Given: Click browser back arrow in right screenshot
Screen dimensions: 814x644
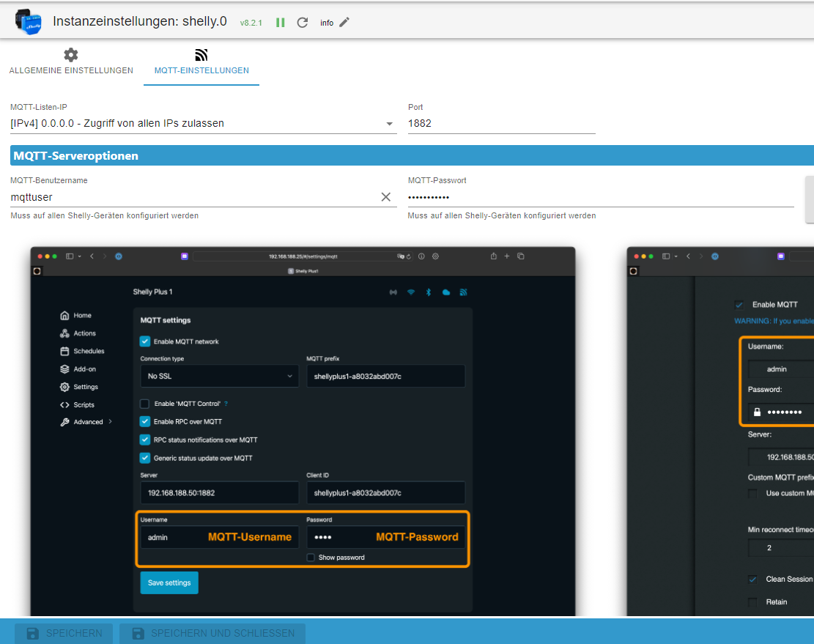Looking at the screenshot, I should tap(689, 256).
